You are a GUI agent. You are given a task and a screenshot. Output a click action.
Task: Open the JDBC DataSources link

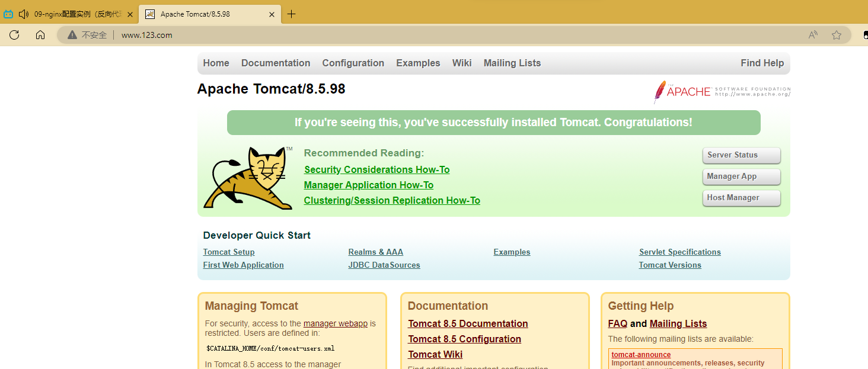pyautogui.click(x=384, y=265)
